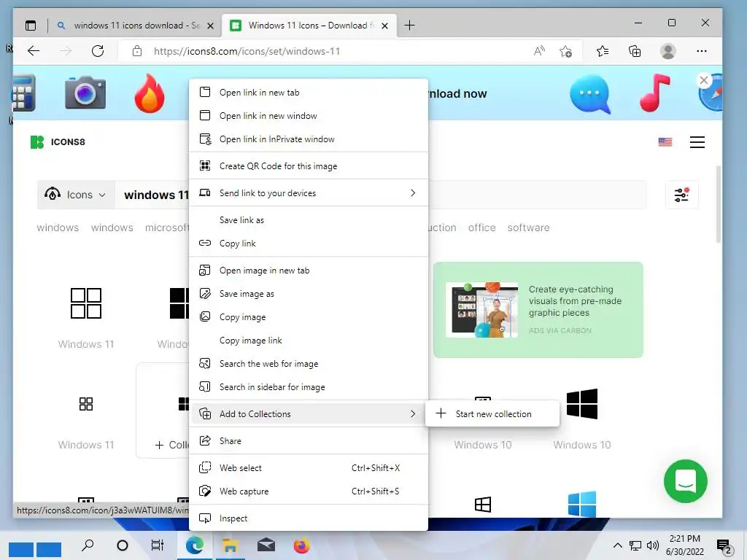Launch Firefox from the taskbar

pyautogui.click(x=301, y=545)
